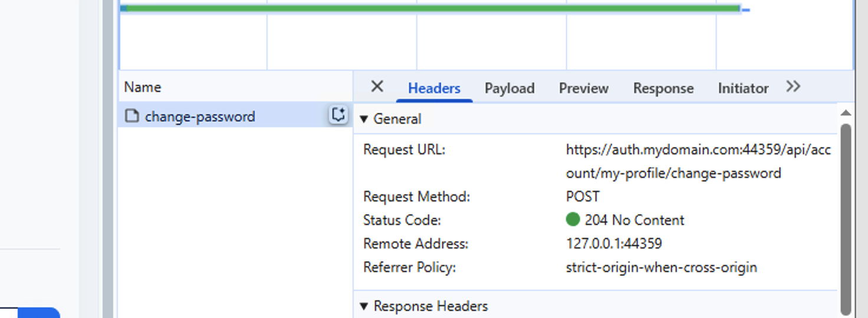Screen dimensions: 868x318
Task: Collapse the General section
Action: click(x=364, y=119)
